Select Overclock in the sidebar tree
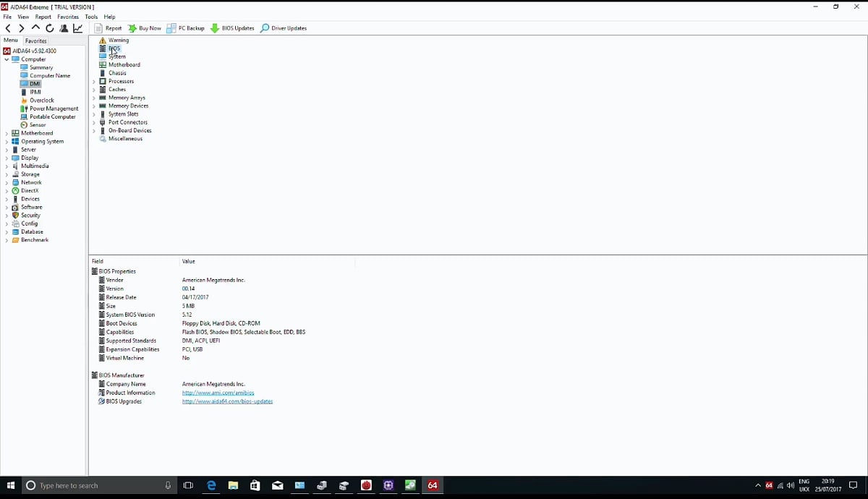The image size is (868, 499). 42,101
